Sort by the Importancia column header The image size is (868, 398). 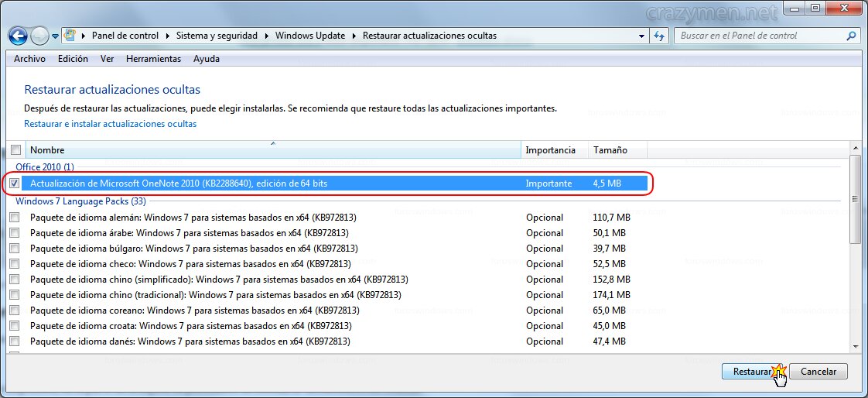555,149
